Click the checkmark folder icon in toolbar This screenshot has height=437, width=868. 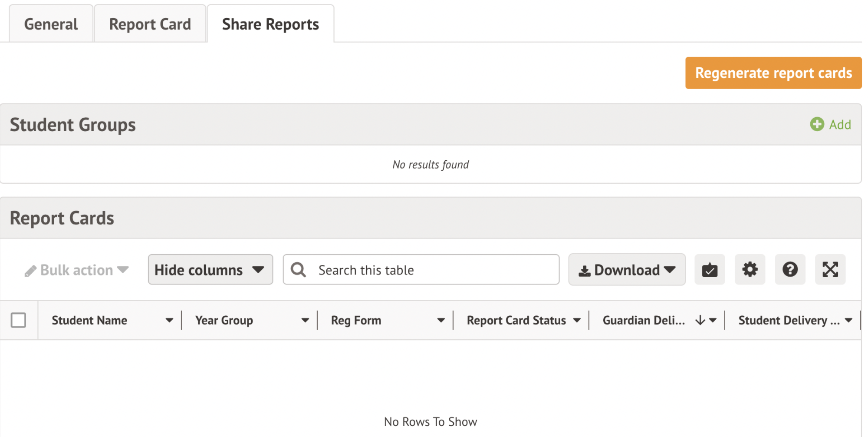[710, 270]
